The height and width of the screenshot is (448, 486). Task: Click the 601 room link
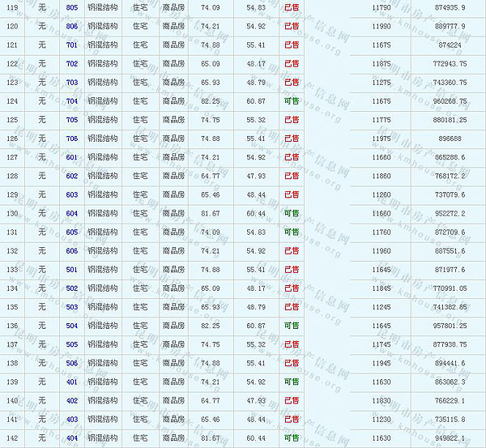click(x=72, y=157)
